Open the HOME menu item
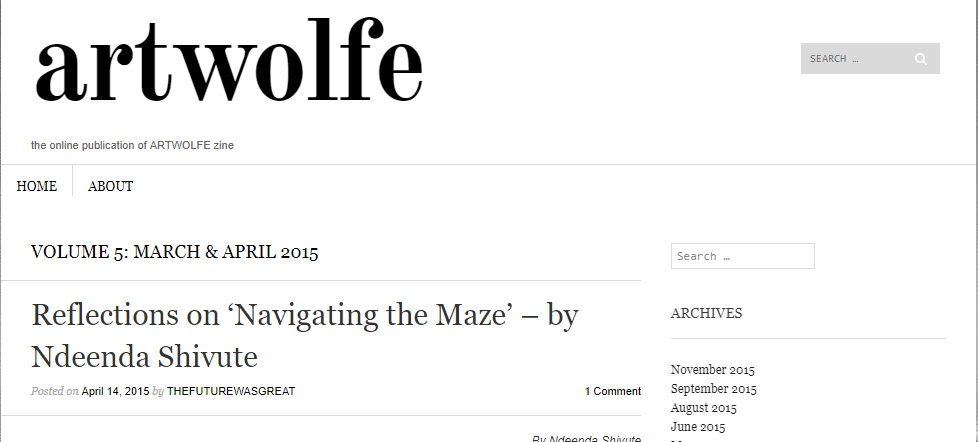This screenshot has width=978, height=442. pyautogui.click(x=37, y=186)
